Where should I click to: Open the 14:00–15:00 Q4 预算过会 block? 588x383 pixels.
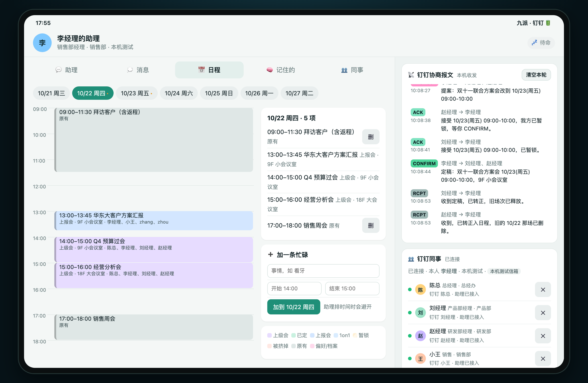tap(154, 250)
